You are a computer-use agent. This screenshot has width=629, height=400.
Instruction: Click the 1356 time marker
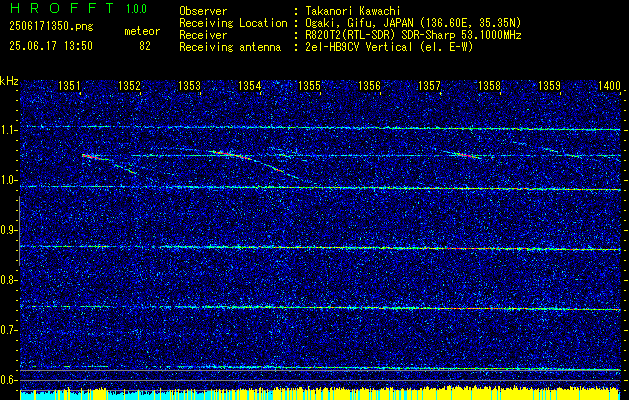[x=369, y=85]
